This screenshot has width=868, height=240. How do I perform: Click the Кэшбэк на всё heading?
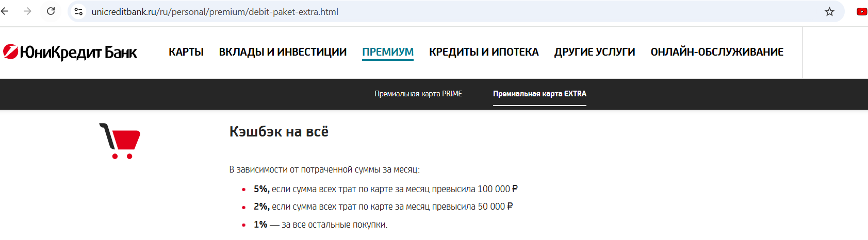(279, 132)
